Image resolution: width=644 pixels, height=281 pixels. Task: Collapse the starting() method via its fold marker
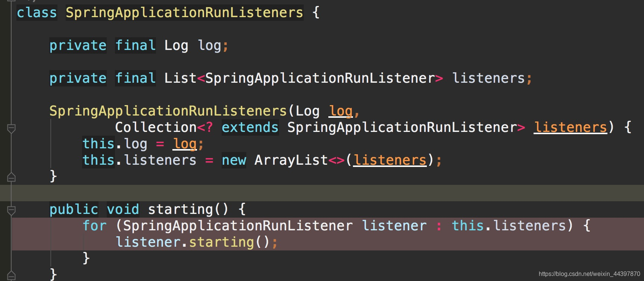[11, 211]
